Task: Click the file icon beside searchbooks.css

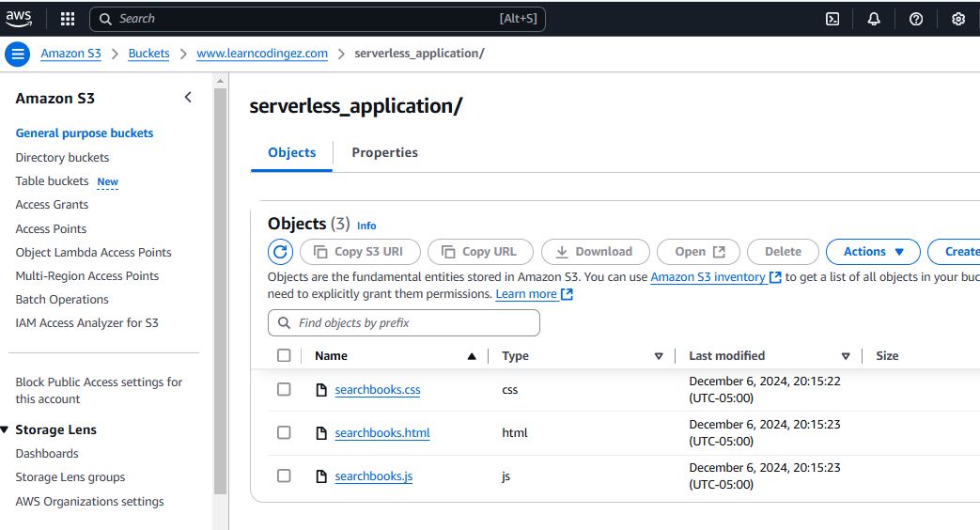Action: pyautogui.click(x=321, y=390)
